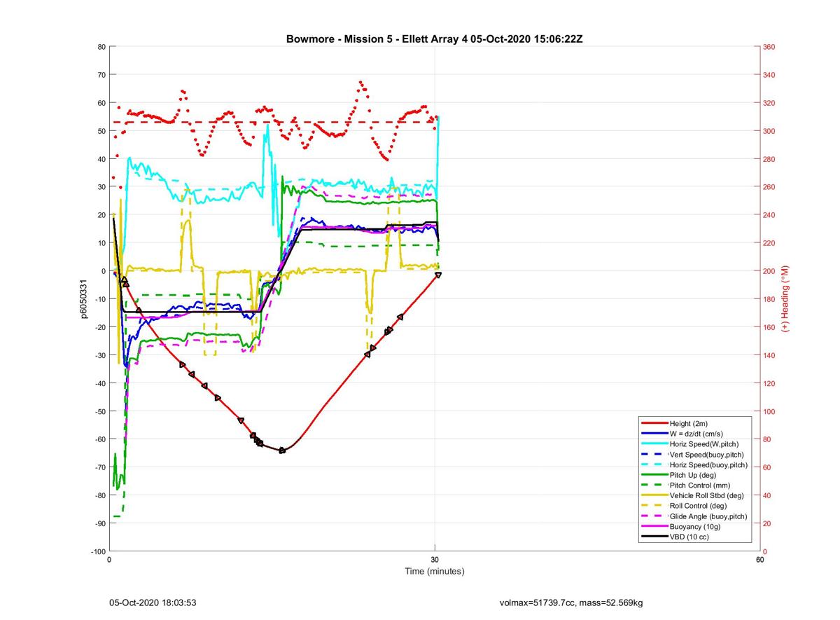The image size is (840, 620).
Task: Select the "50" tick label on left axis
Action: pyautogui.click(x=101, y=131)
